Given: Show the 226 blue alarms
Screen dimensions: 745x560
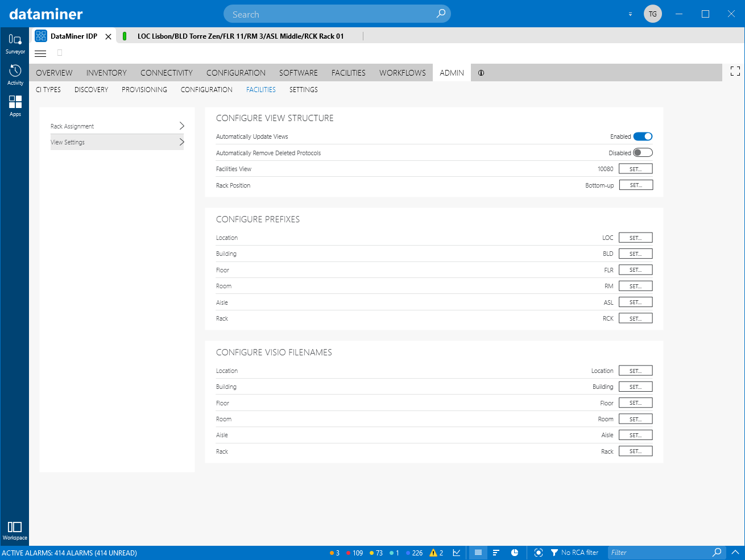Looking at the screenshot, I should click(x=414, y=553).
